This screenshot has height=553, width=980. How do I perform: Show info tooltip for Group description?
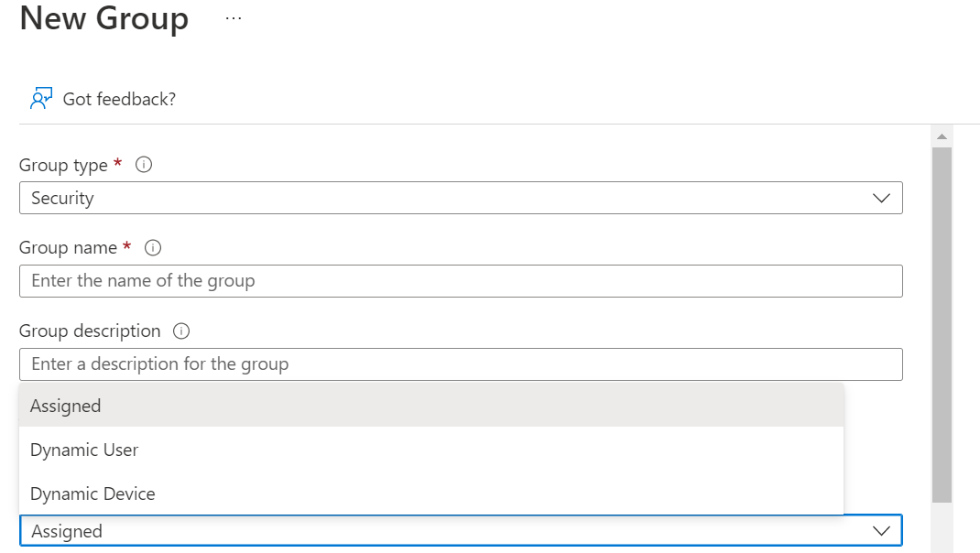[x=181, y=331]
